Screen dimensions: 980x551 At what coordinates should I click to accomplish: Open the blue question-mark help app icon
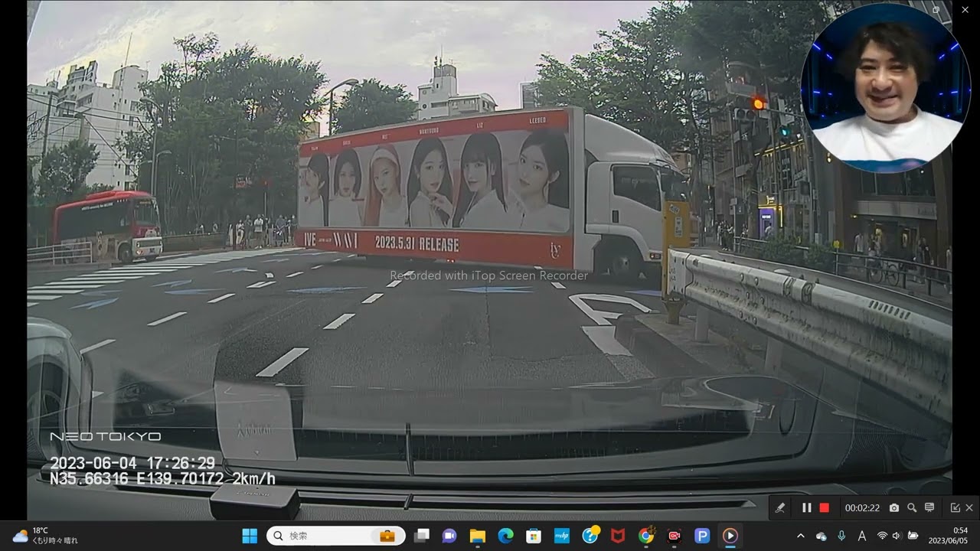click(590, 536)
